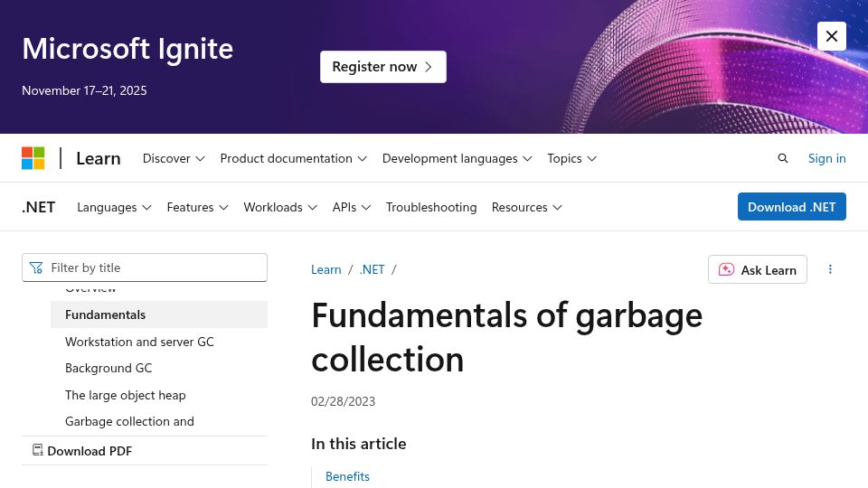This screenshot has width=868, height=488.
Task: Open the .NET product home link
Action: pos(39,207)
